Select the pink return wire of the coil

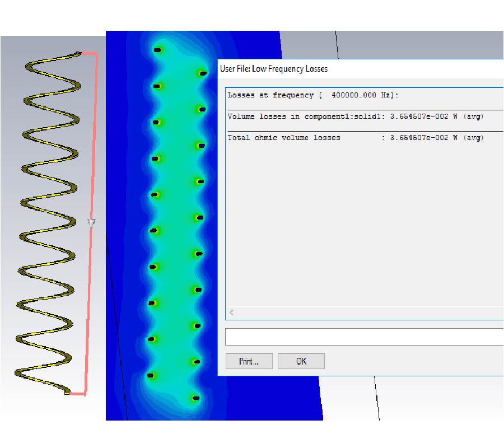(x=93, y=140)
